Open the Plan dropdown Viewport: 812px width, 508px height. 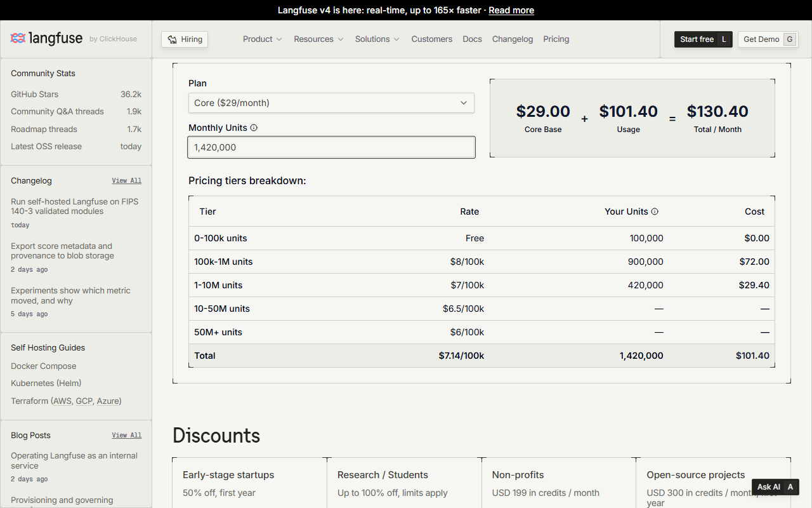331,103
